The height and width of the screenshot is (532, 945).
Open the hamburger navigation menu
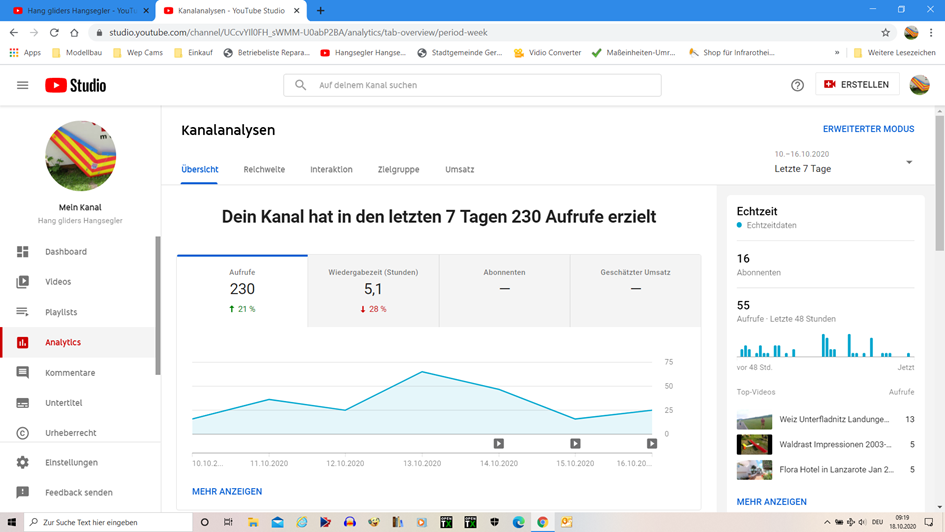[22, 85]
